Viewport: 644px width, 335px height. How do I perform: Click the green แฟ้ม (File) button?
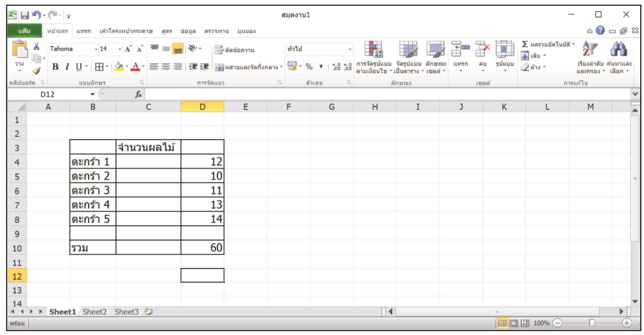tap(24, 31)
